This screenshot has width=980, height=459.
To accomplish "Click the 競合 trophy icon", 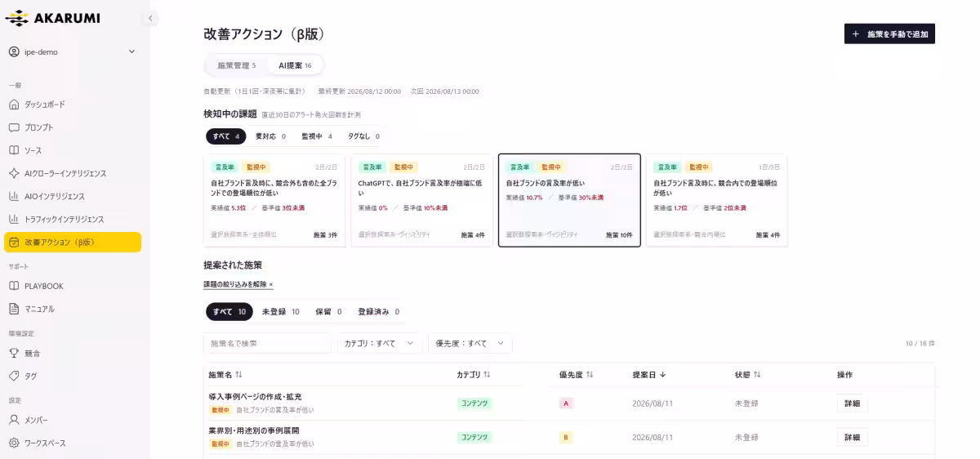I will 14,353.
